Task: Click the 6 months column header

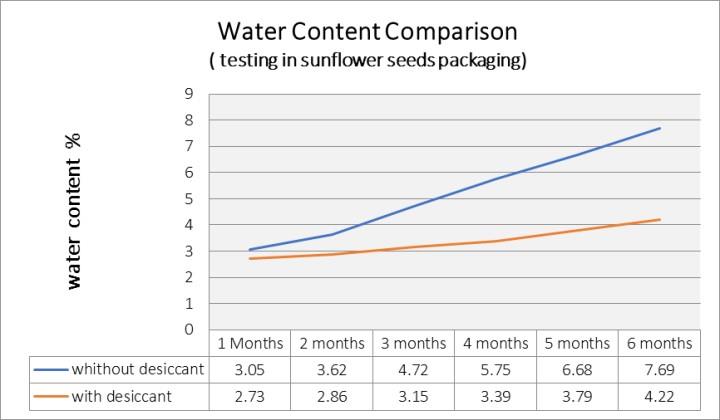Action: [659, 343]
